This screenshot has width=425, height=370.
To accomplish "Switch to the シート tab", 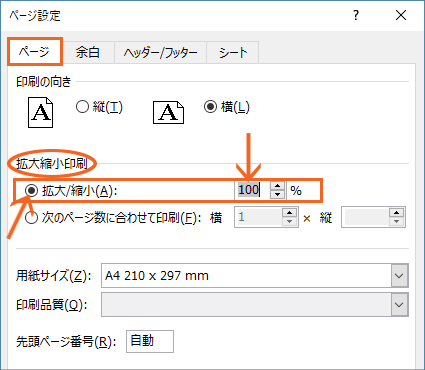I will (x=233, y=52).
